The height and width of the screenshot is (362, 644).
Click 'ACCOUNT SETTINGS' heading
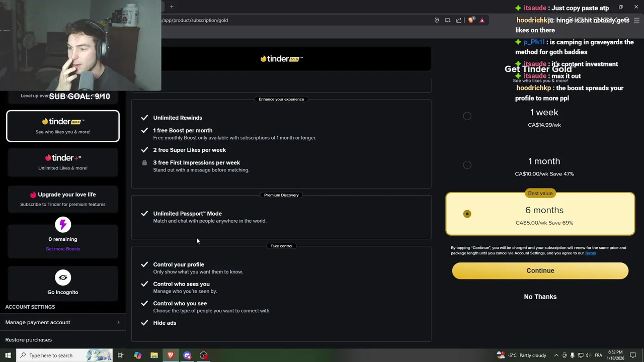30,307
